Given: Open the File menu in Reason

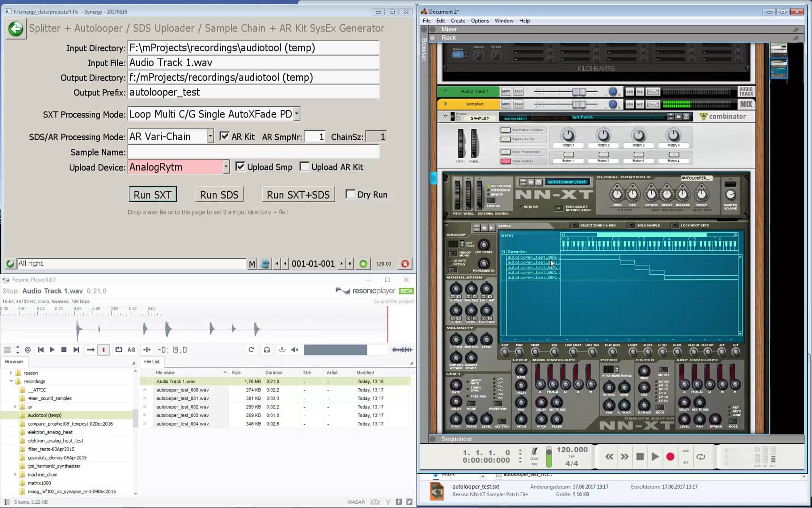Looking at the screenshot, I should (x=427, y=21).
